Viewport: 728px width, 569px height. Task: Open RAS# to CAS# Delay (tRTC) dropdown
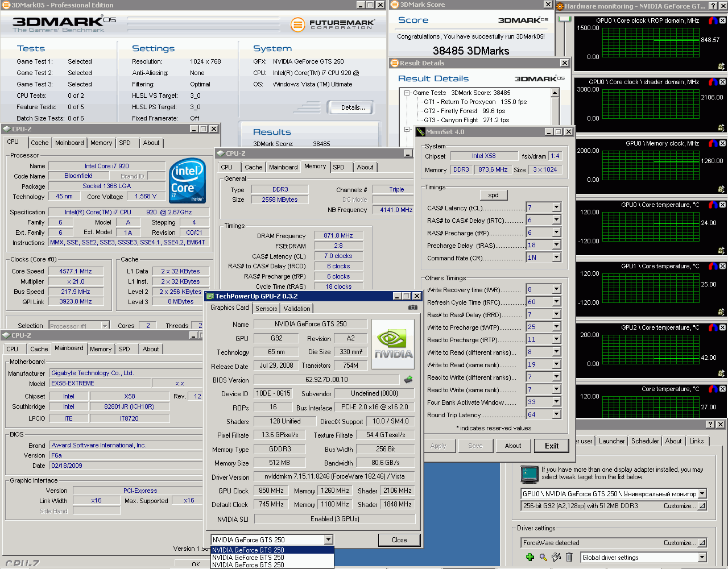(556, 220)
